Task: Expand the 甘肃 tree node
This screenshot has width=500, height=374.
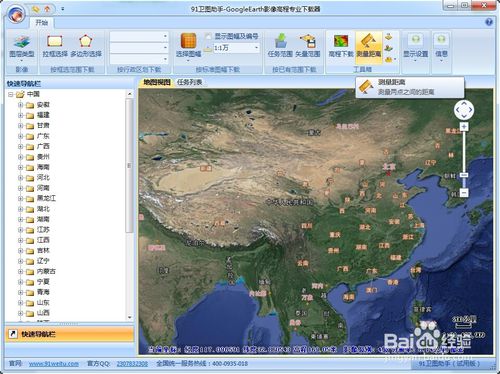Action: pos(20,126)
